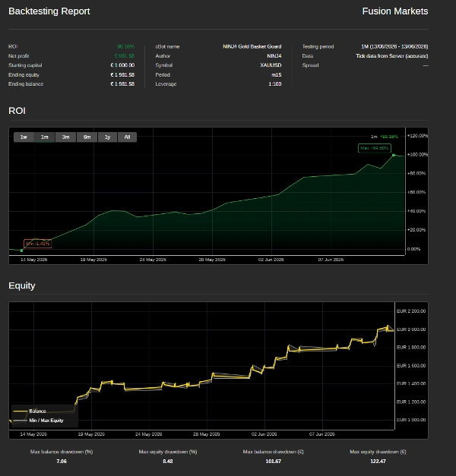Click the Max equity drawdown (€) label
The height and width of the screenshot is (476, 456).
click(378, 452)
